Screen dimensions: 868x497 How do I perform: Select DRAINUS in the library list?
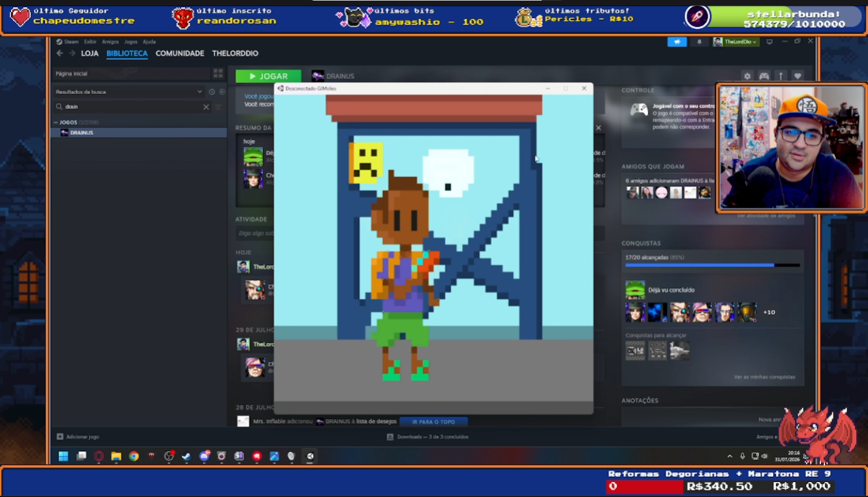[x=139, y=133]
